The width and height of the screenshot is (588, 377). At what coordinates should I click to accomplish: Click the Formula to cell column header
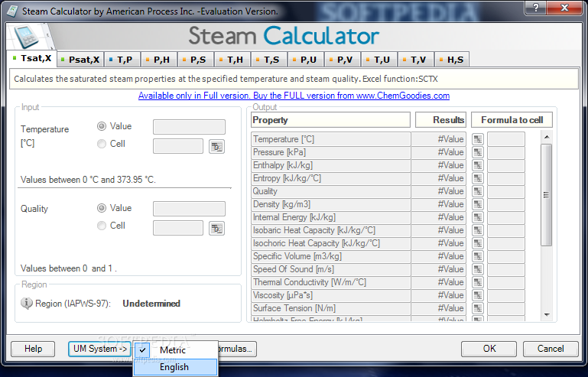coord(512,120)
